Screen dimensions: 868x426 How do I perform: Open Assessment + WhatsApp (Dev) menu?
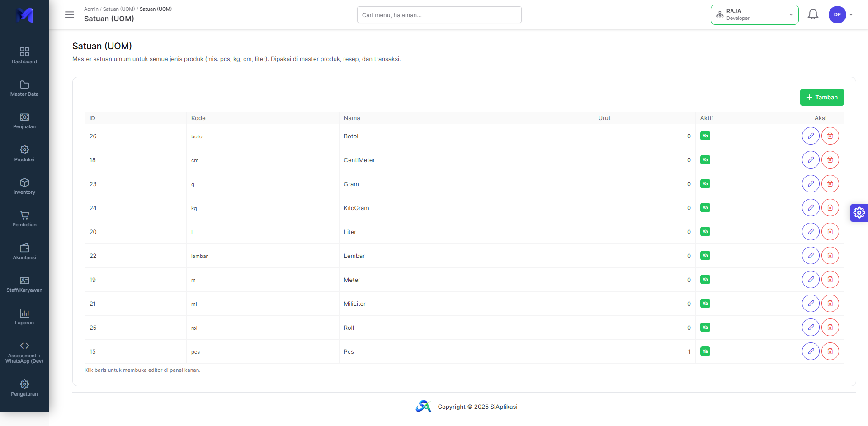point(24,352)
